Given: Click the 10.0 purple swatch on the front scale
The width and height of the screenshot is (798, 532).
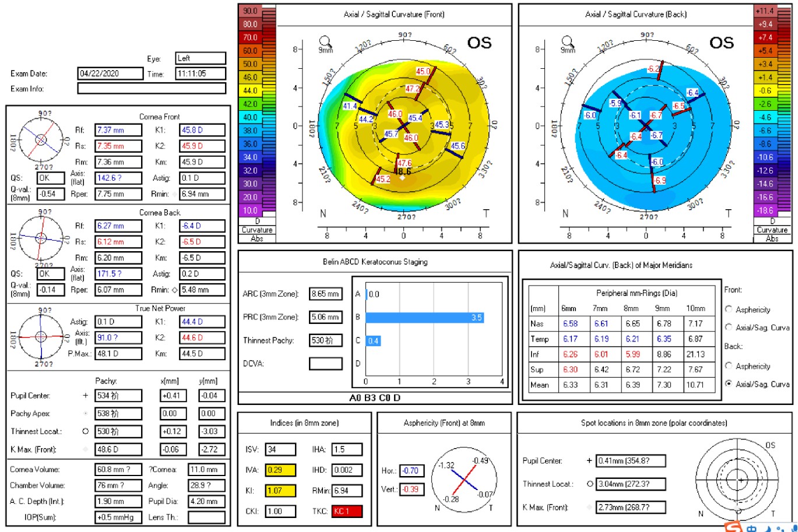Looking at the screenshot, I should point(250,209).
